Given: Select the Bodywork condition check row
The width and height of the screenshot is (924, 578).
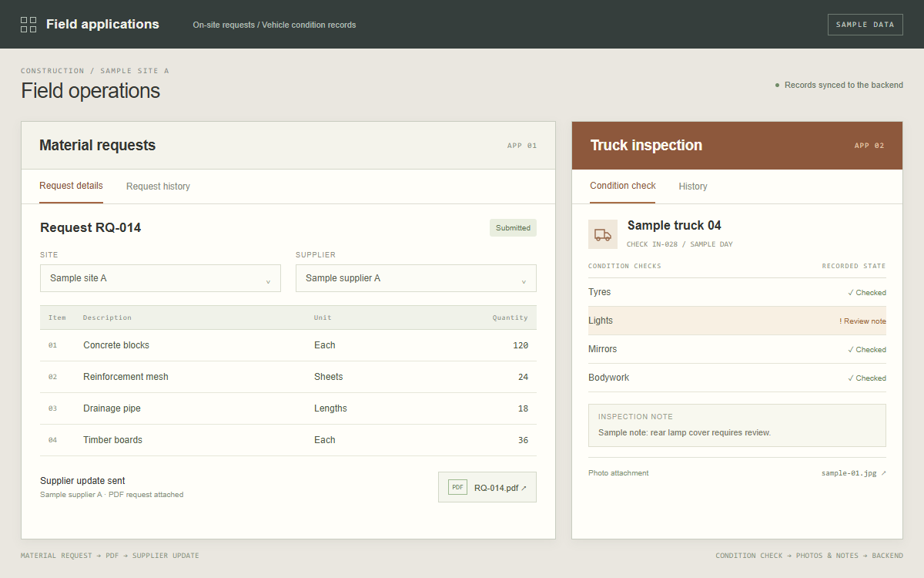Looking at the screenshot, I should click(737, 378).
